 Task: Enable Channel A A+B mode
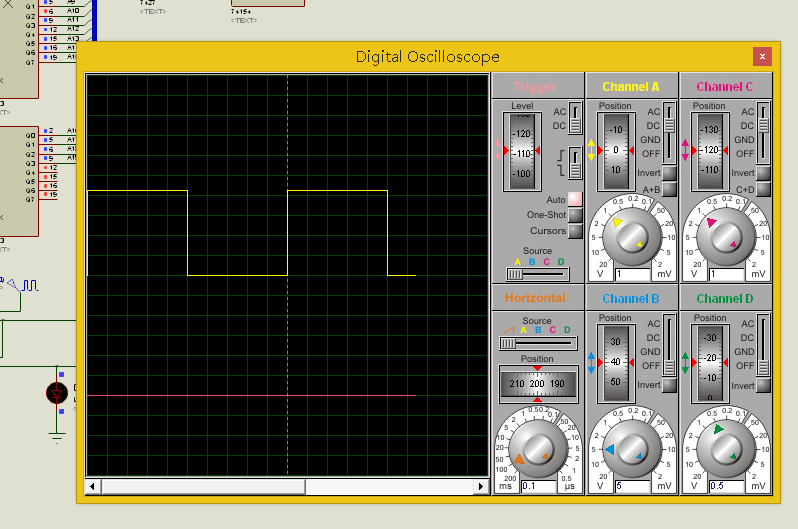[x=670, y=189]
